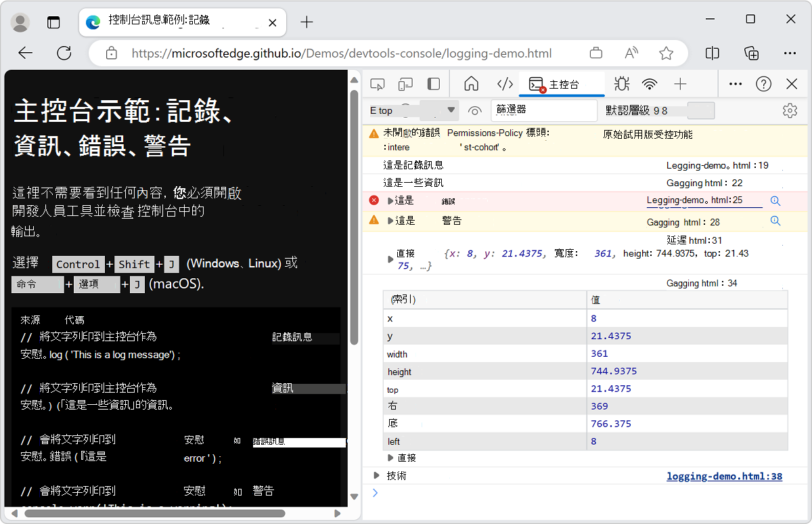This screenshot has height=524, width=812.
Task: Expand the warning message at line 28
Action: point(391,220)
